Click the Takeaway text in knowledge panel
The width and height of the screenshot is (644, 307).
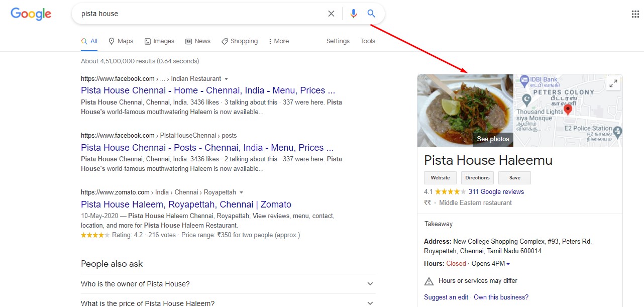point(439,224)
